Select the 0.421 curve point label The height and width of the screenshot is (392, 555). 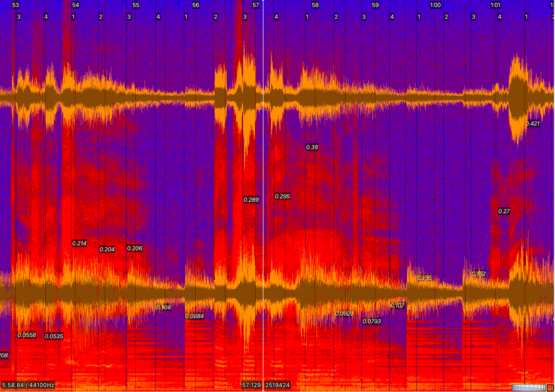click(x=533, y=124)
